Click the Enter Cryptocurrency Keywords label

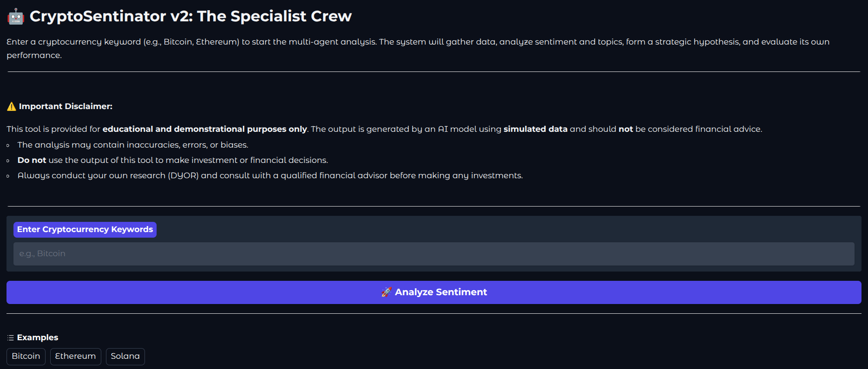(85, 230)
